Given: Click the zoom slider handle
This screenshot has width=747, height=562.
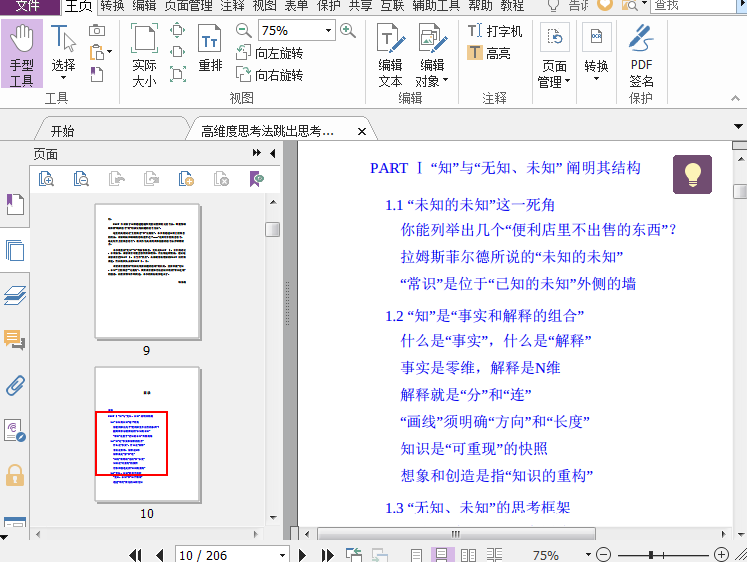Looking at the screenshot, I should pyautogui.click(x=651, y=555).
